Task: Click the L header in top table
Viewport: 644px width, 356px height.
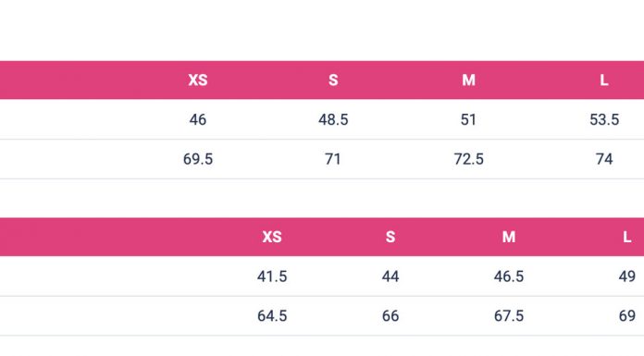Action: click(603, 80)
